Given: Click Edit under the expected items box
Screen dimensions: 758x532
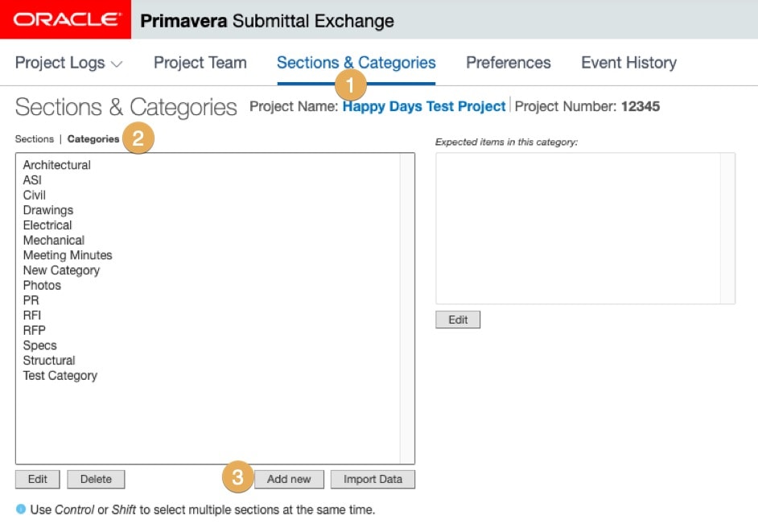Looking at the screenshot, I should (458, 320).
